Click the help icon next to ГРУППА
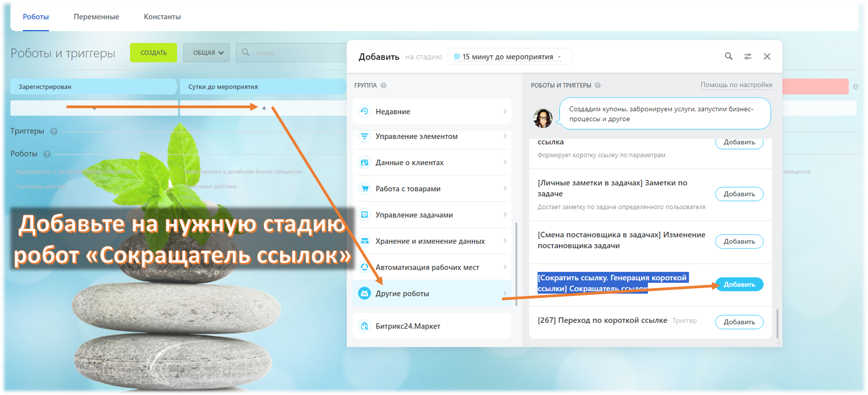The image size is (868, 395). tap(383, 85)
